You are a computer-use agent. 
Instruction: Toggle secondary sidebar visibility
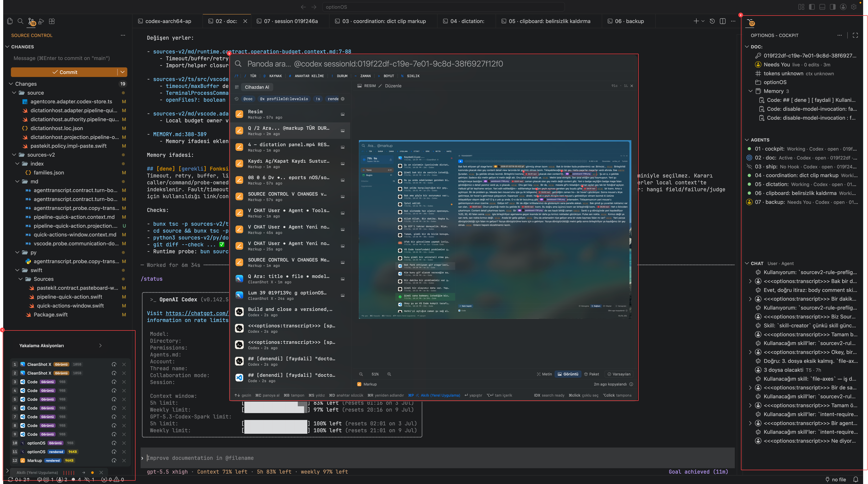pyautogui.click(x=833, y=7)
